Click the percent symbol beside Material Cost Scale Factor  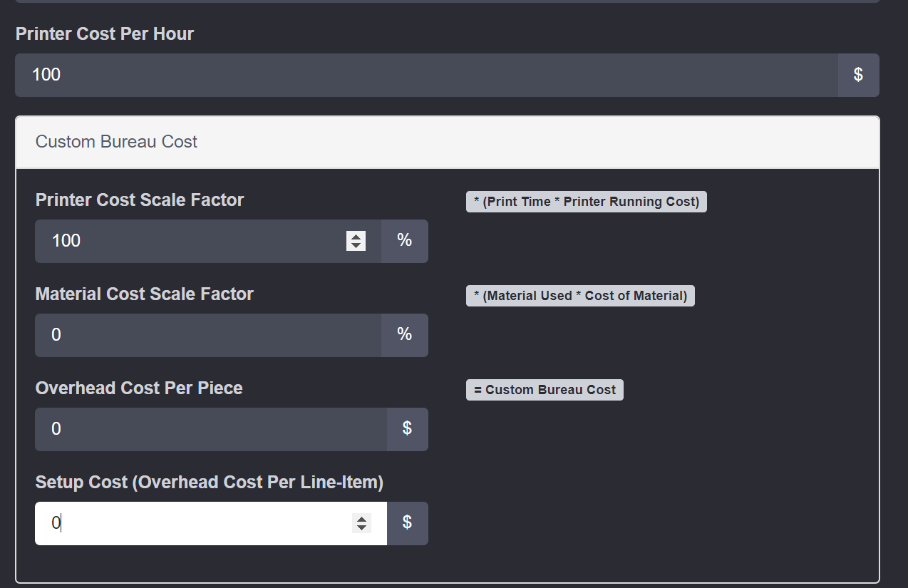coord(404,335)
